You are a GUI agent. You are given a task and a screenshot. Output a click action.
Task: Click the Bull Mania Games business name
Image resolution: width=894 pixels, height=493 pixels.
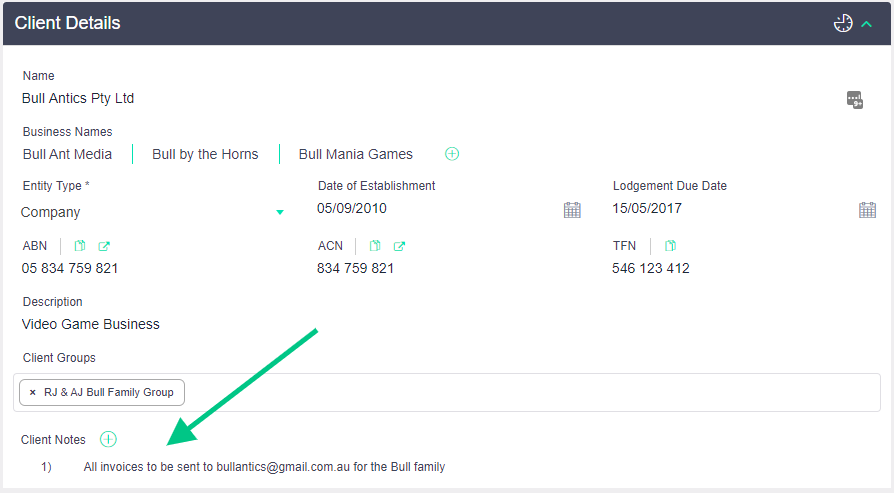[x=355, y=154]
